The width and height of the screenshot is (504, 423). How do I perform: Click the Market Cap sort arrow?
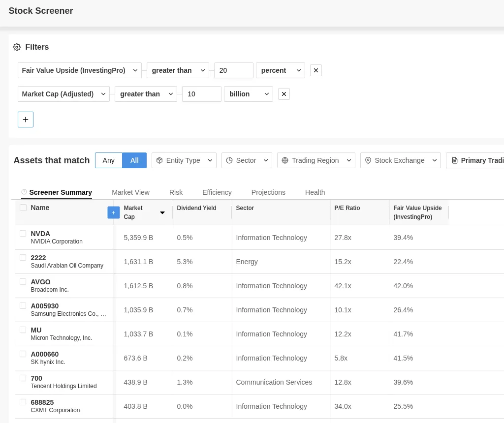pos(162,212)
